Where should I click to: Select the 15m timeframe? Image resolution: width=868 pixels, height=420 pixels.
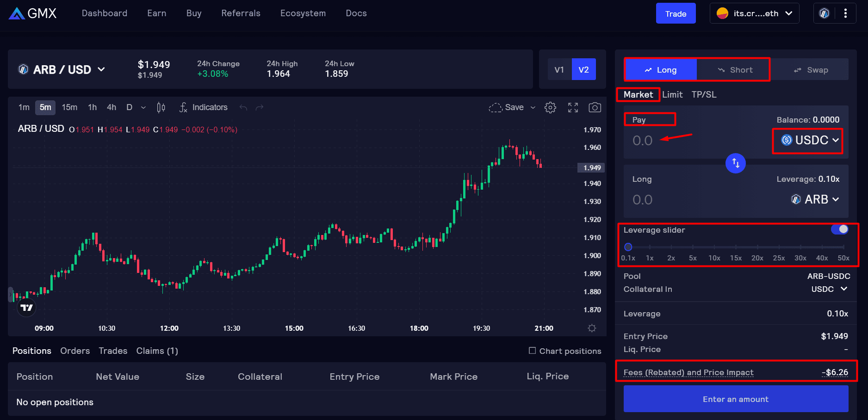tap(69, 107)
